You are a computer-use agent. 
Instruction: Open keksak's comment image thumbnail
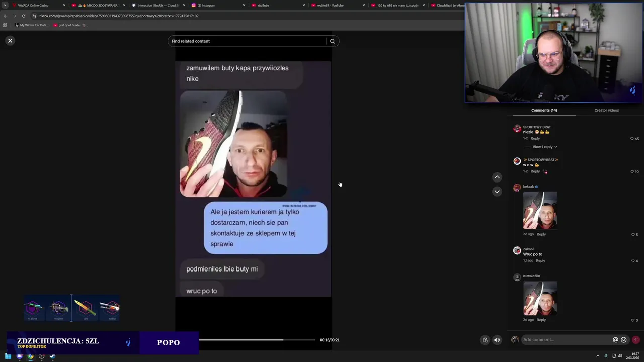(x=540, y=210)
